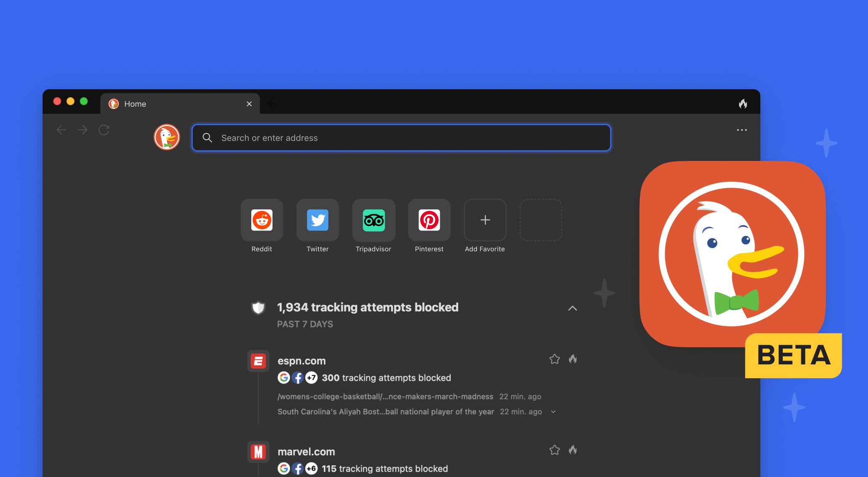Expand the ESPN recent pages dropdown
The height and width of the screenshot is (477, 868).
tap(553, 412)
